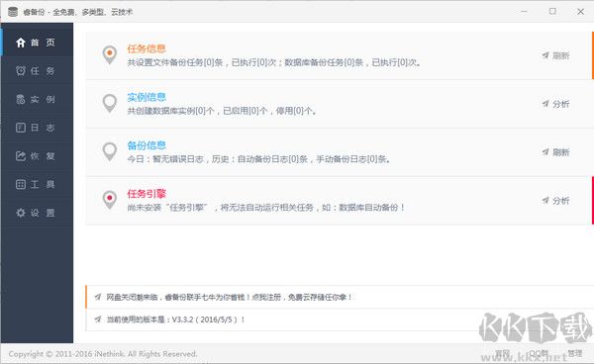The image size is (594, 364).
Task: Click the task info description text
Action: pyautogui.click(x=274, y=63)
